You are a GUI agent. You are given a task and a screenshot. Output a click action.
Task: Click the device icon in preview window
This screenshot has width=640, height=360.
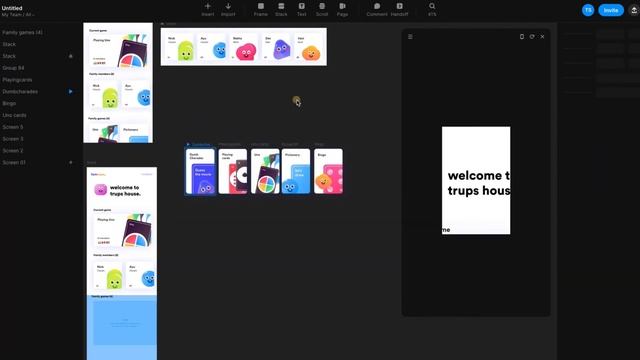522,37
